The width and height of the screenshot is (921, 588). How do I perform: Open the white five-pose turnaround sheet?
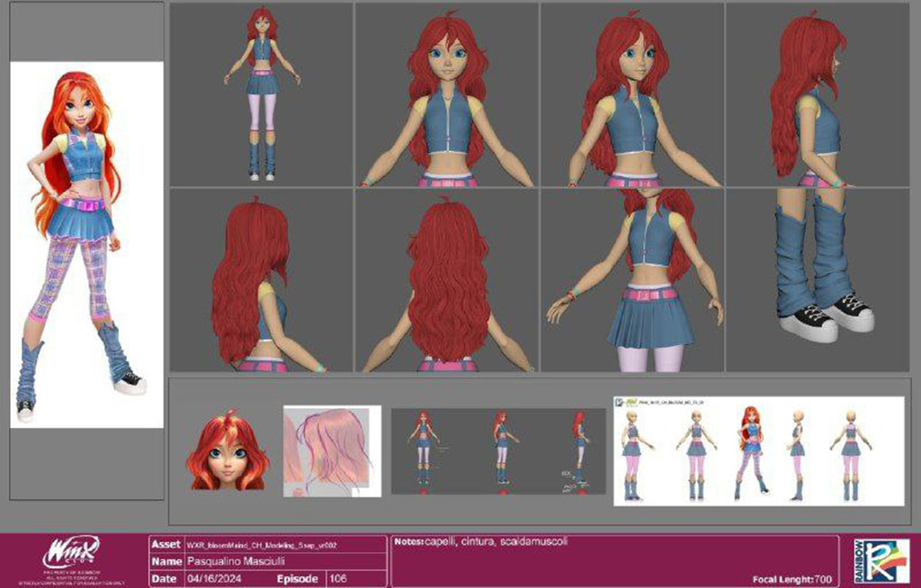pos(759,451)
